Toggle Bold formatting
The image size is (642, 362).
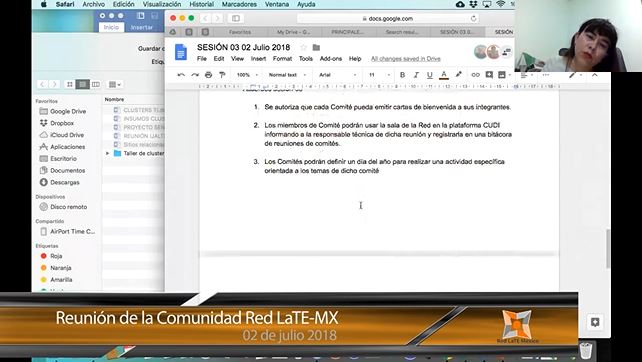click(x=402, y=75)
